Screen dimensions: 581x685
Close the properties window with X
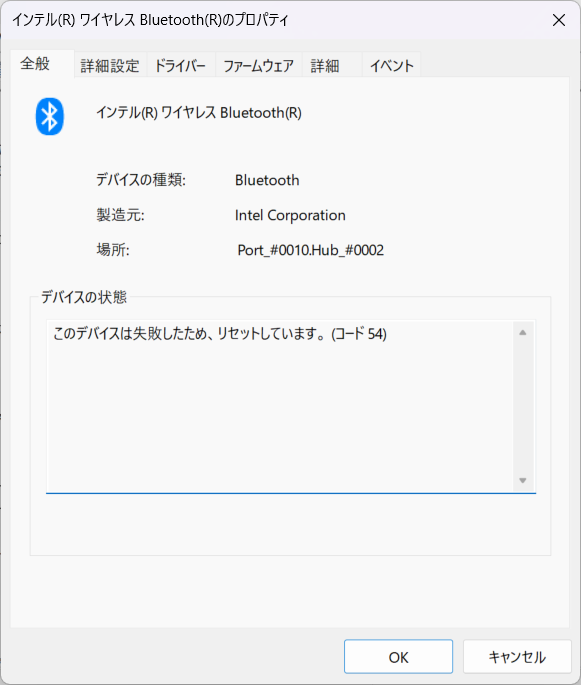[x=559, y=20]
